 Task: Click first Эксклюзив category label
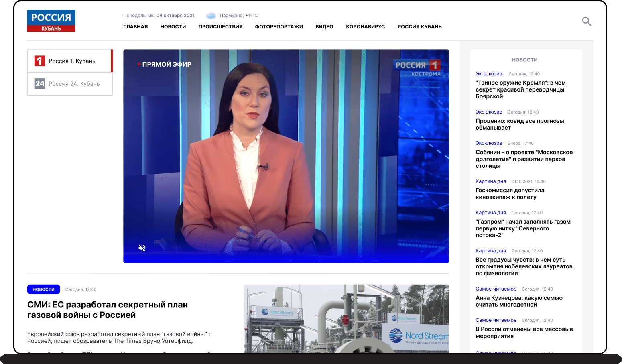point(489,74)
